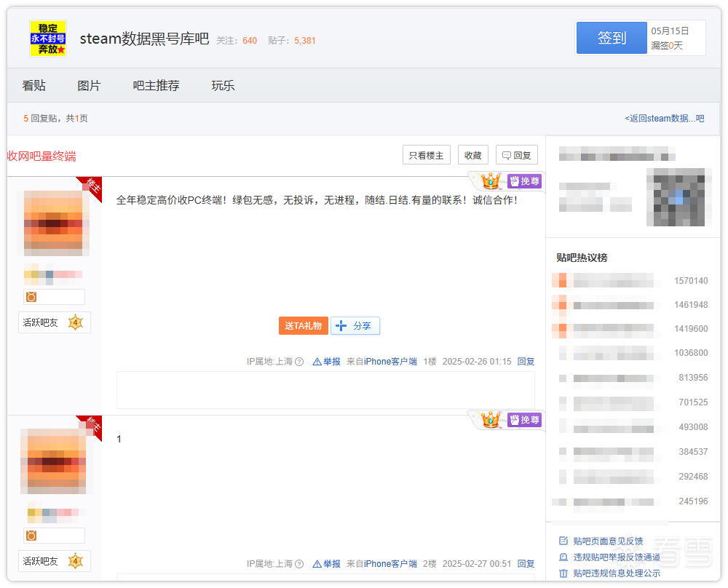
Task: Click the purple 挽尊 badge on floor 1
Action: (525, 181)
